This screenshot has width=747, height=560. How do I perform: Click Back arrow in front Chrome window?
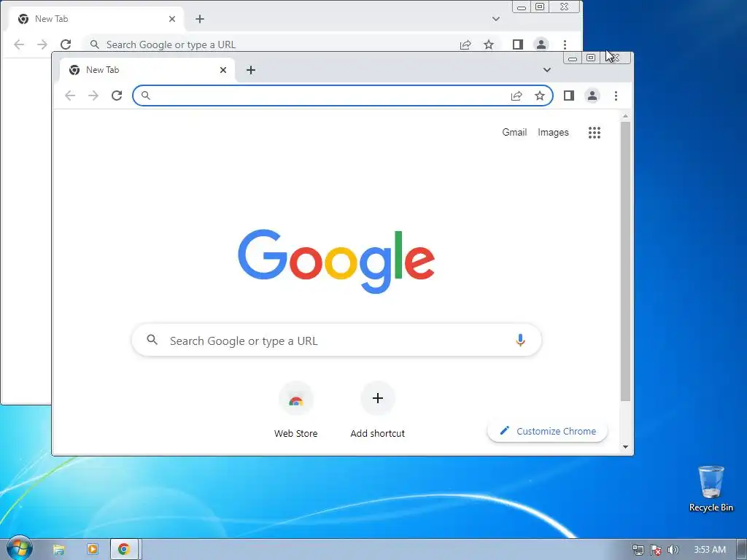click(x=70, y=96)
